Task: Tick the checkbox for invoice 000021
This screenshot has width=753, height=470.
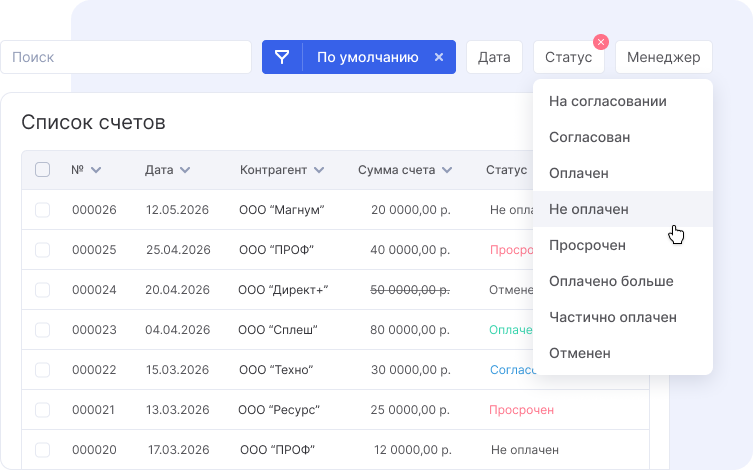Action: (43, 410)
